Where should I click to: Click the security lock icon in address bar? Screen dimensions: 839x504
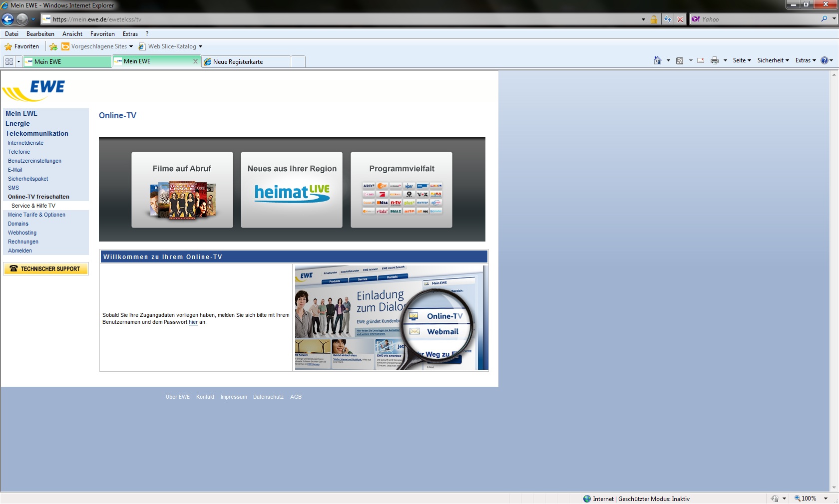click(x=654, y=19)
